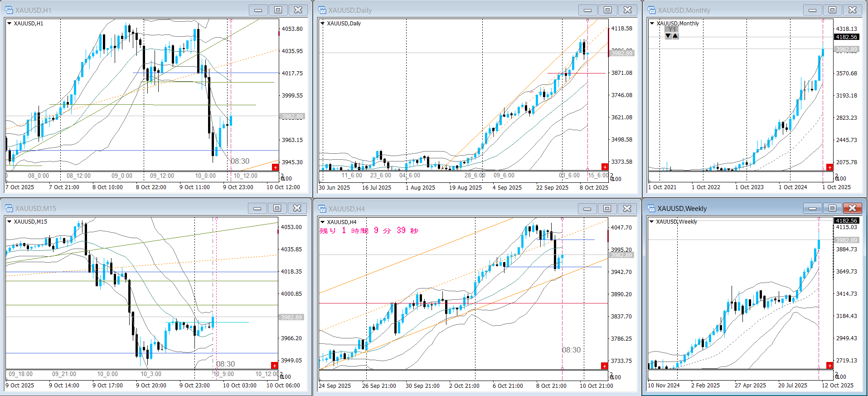This screenshot has width=868, height=396.
Task: Click the XAUUSD,H1 chart window icon
Action: [x=9, y=10]
